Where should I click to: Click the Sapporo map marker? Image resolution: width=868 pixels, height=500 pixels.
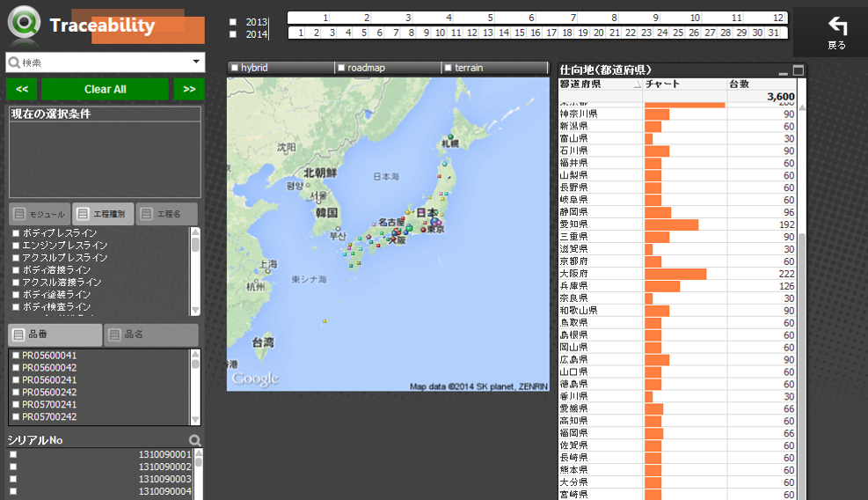point(450,137)
